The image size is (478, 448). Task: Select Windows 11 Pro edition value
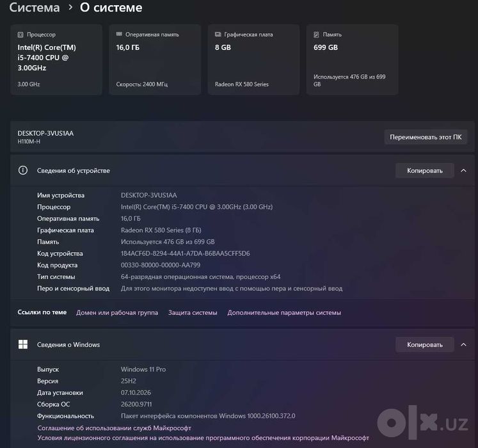(143, 369)
